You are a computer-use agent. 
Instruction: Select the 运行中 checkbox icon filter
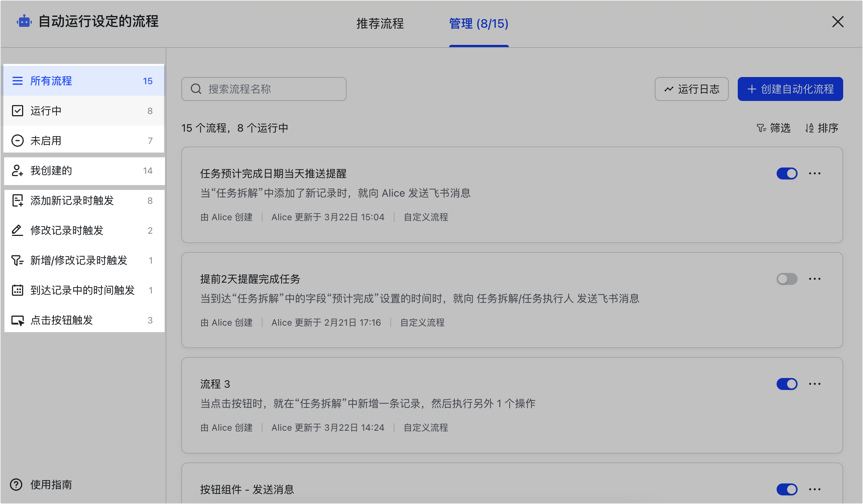coord(18,111)
